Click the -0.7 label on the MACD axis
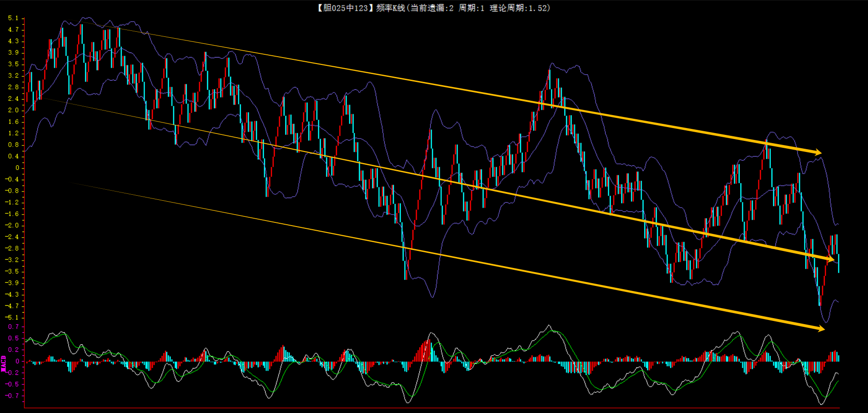The height and width of the screenshot is (413, 868). point(12,396)
